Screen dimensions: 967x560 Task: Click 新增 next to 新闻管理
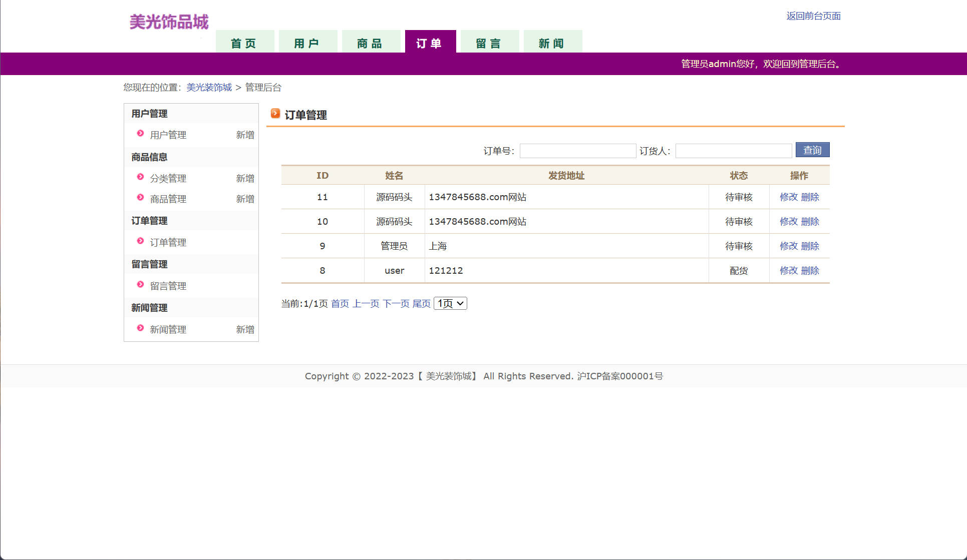(245, 329)
